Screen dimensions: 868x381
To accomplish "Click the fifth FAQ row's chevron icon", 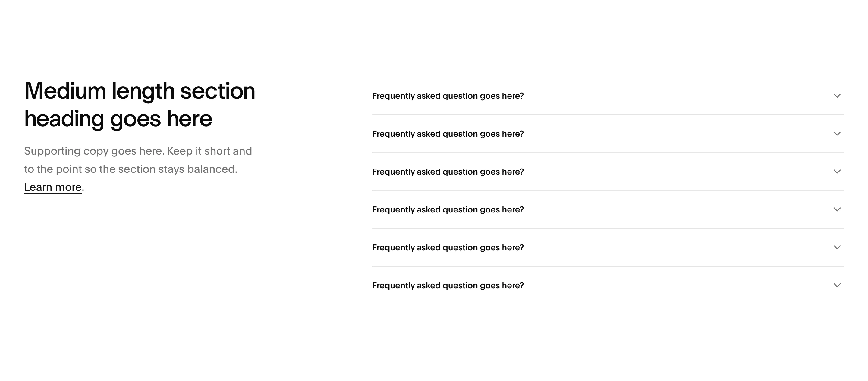I will click(x=837, y=247).
